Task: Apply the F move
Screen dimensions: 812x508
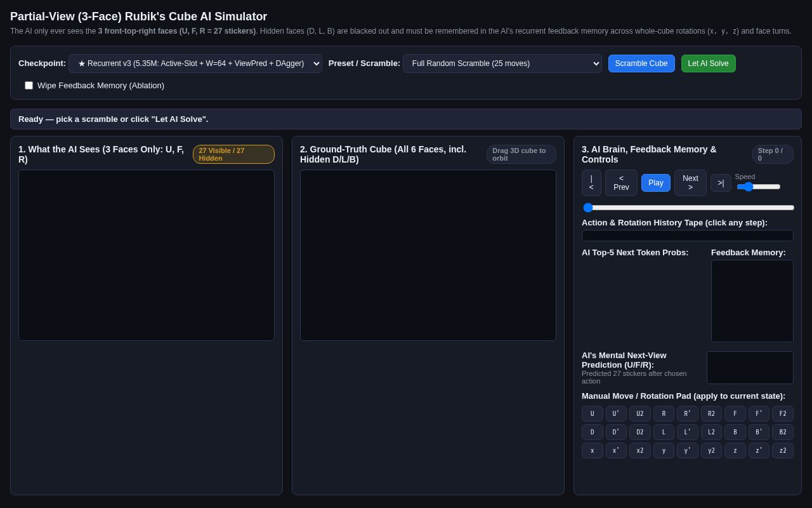Action: click(735, 414)
